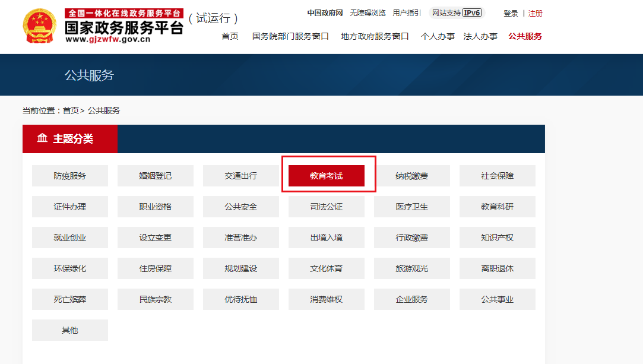Click the 主题分类 building icon

pos(42,139)
